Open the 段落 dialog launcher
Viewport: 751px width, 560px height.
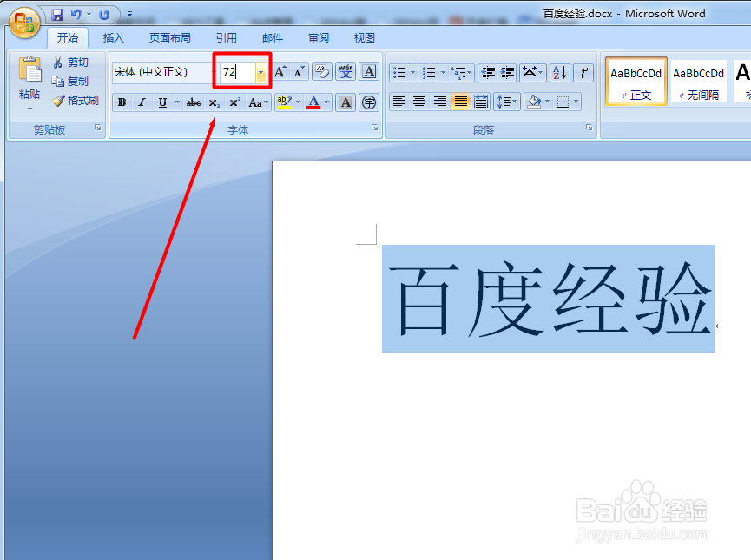(x=590, y=128)
